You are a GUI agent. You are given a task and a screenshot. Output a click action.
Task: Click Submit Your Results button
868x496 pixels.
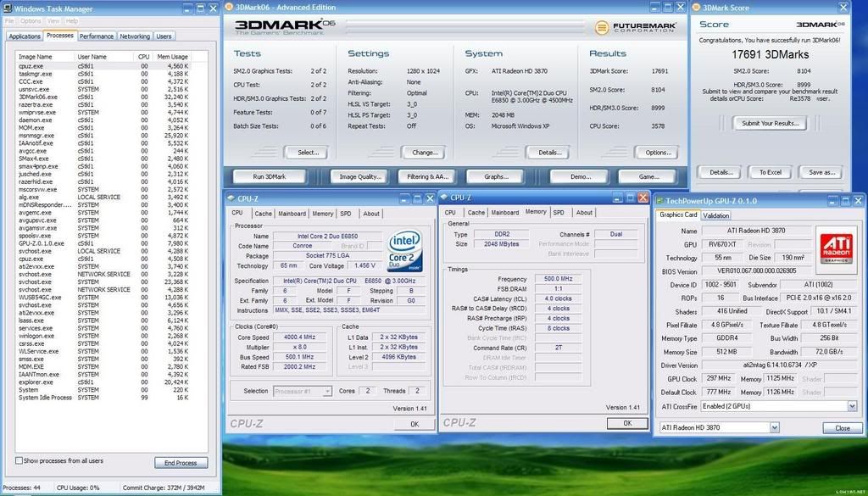click(769, 124)
